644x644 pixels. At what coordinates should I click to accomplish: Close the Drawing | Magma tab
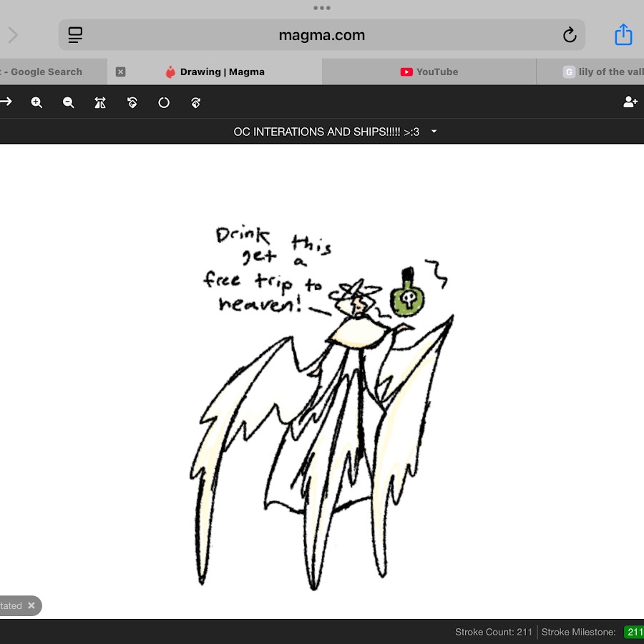pyautogui.click(x=120, y=72)
